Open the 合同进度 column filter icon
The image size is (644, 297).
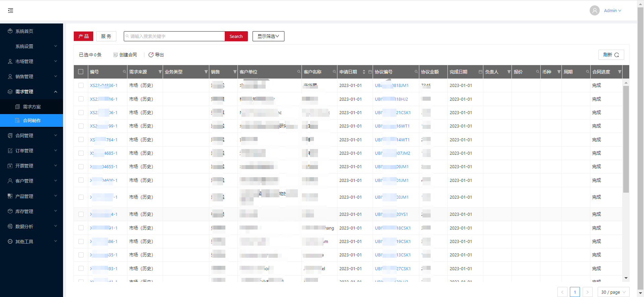pyautogui.click(x=620, y=72)
